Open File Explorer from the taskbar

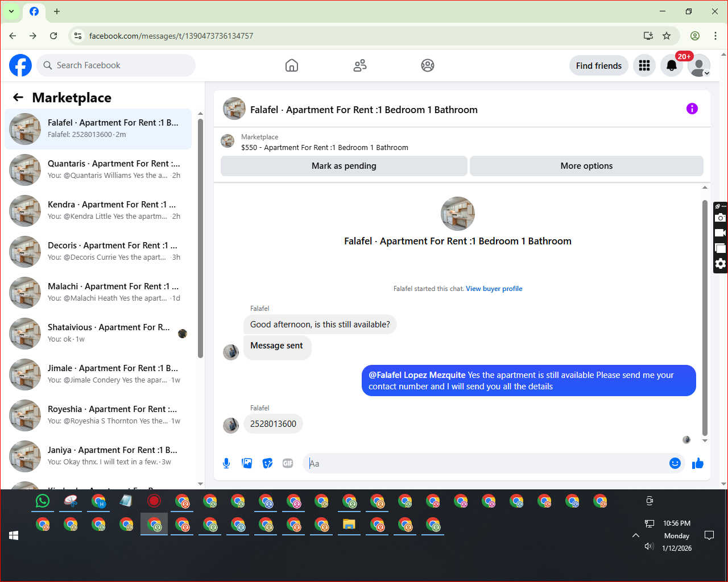pyautogui.click(x=349, y=525)
